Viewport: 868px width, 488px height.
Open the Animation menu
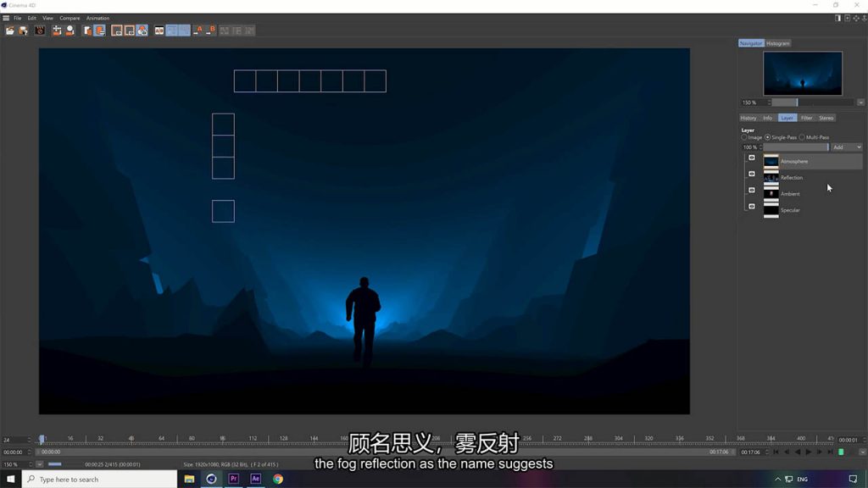click(98, 19)
